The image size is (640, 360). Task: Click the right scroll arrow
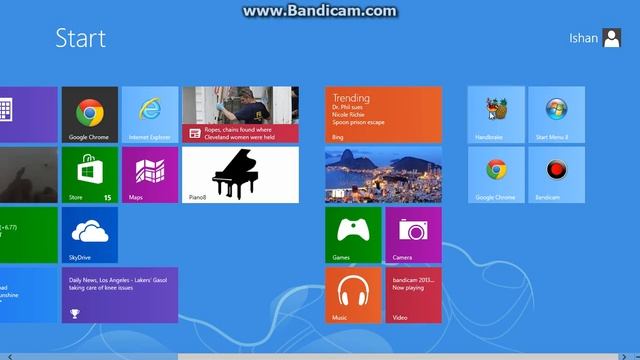click(x=623, y=357)
